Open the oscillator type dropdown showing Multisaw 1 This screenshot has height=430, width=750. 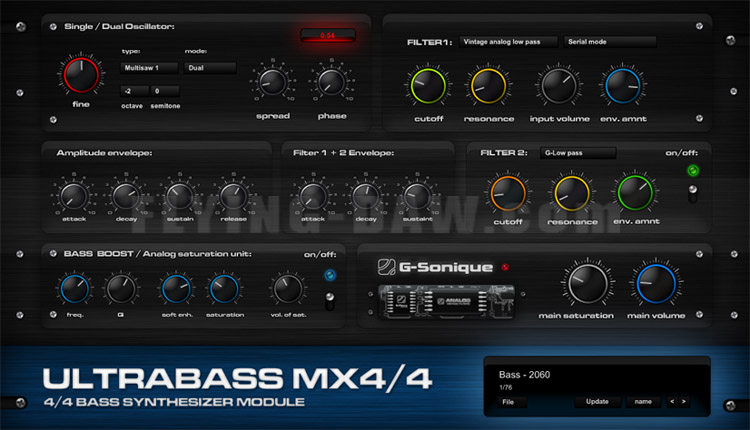coord(149,68)
